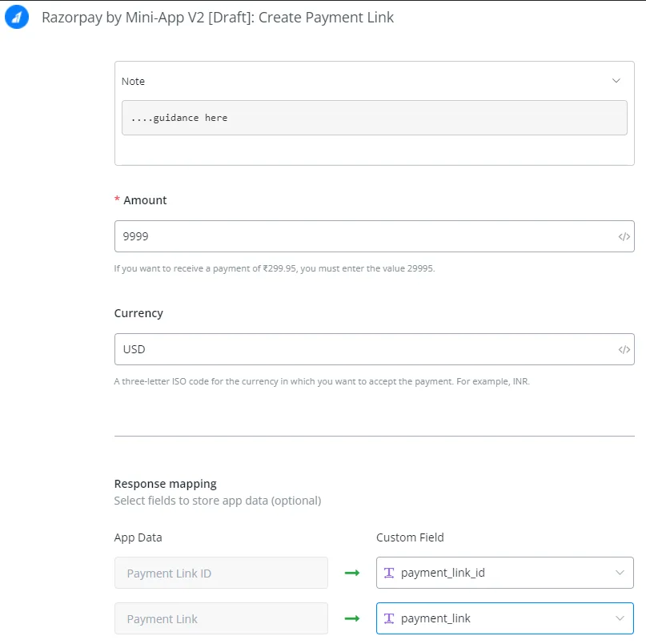646x644 pixels.
Task: Open the payment_link custom field dropdown
Action: (x=504, y=618)
